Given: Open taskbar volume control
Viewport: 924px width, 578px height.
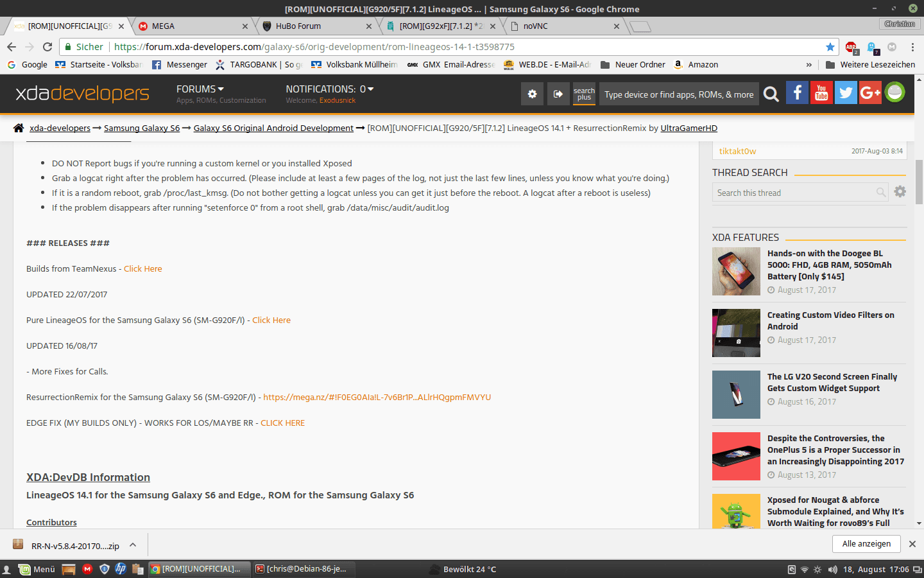Looking at the screenshot, I should pyautogui.click(x=832, y=570).
